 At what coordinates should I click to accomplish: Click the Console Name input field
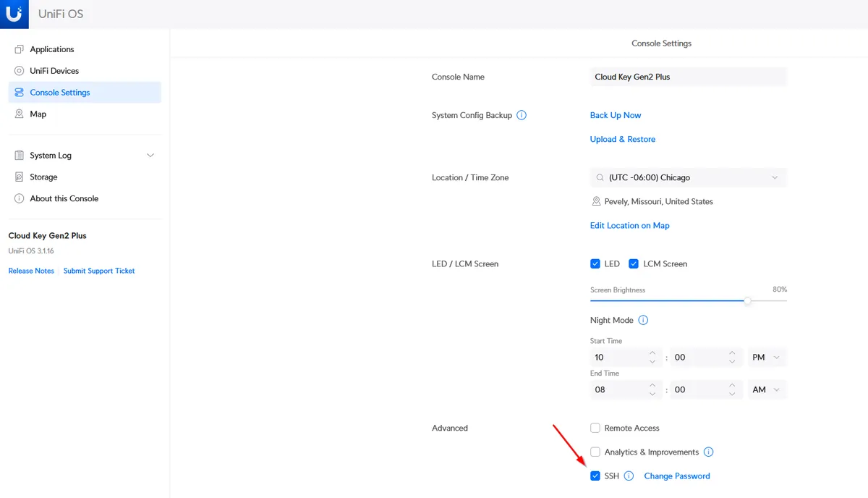pos(689,77)
